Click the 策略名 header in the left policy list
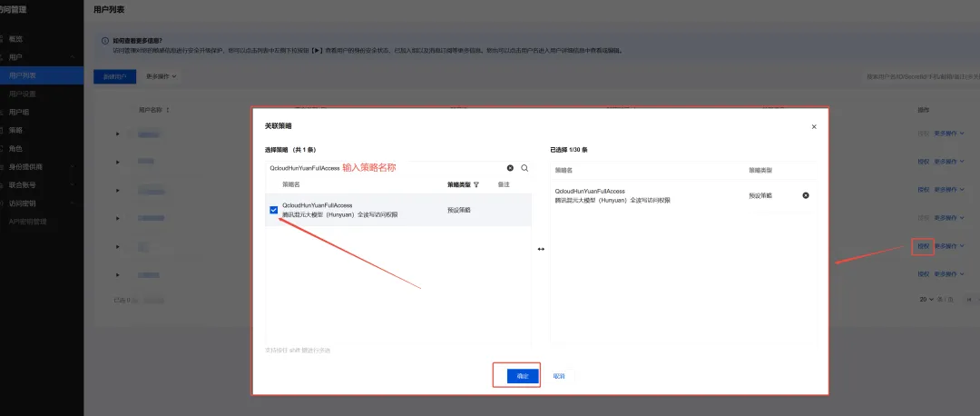The image size is (980, 416). [290, 184]
